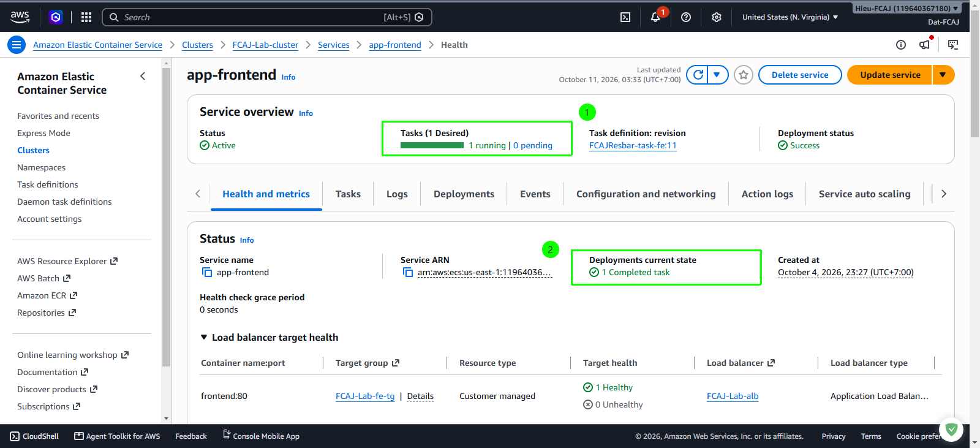Viewport: 980px width, 448px height.
Task: Open the help question mark icon
Action: point(686,17)
